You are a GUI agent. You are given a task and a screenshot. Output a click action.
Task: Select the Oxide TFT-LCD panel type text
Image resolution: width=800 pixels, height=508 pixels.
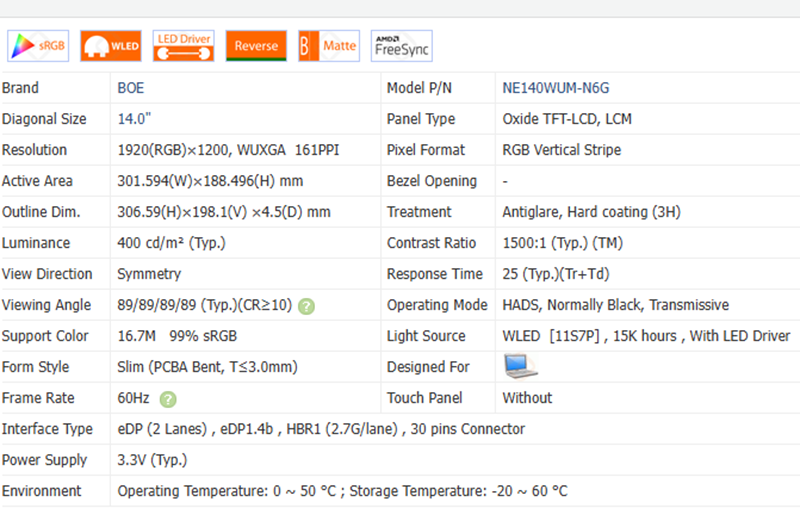pyautogui.click(x=566, y=119)
